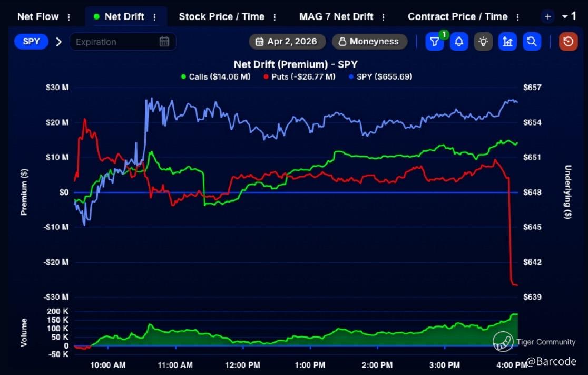
Task: Click the red Puts legend dot
Action: (266, 77)
